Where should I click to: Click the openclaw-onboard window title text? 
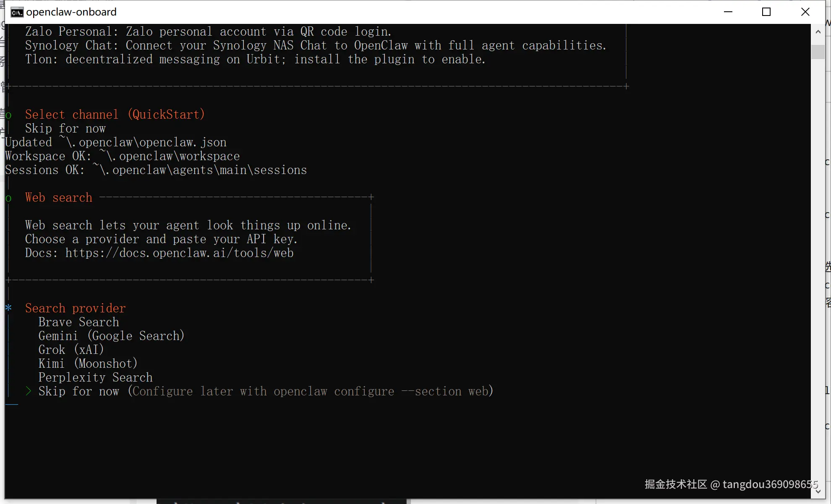click(71, 12)
